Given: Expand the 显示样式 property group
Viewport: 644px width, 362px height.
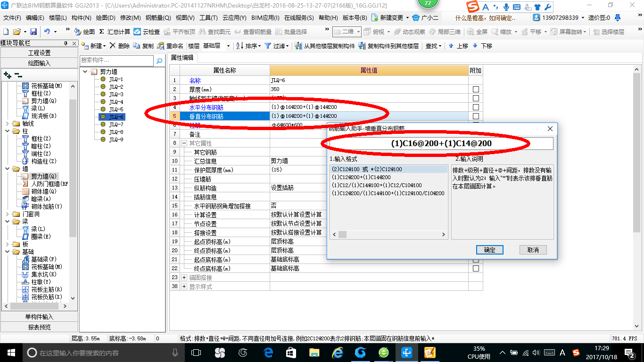Looking at the screenshot, I should click(184, 287).
